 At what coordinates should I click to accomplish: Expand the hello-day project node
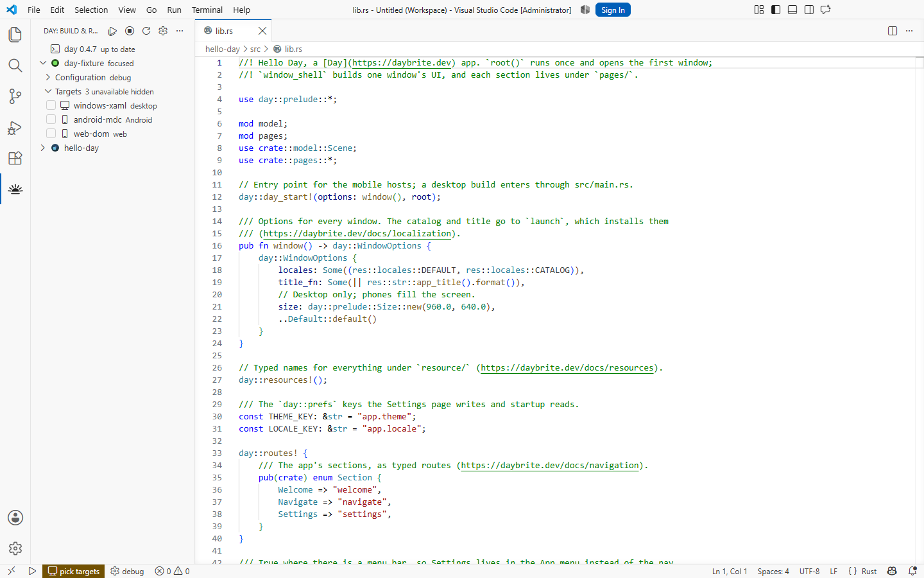(43, 148)
